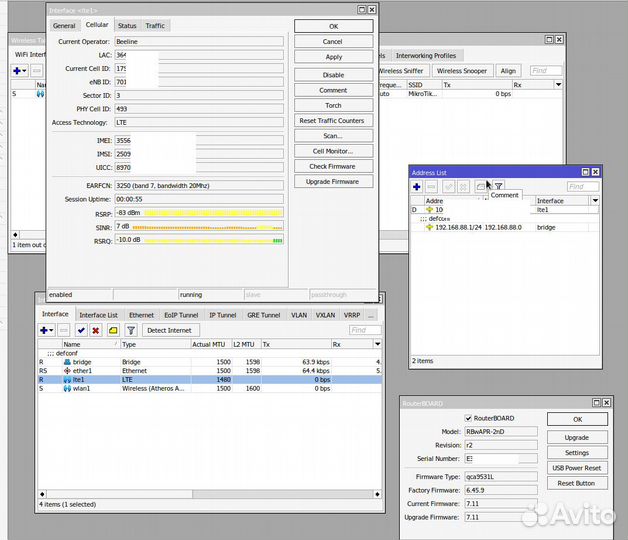Open the Traffic tab in Interface lte1
The width and height of the screenshot is (628, 540).
tap(155, 25)
